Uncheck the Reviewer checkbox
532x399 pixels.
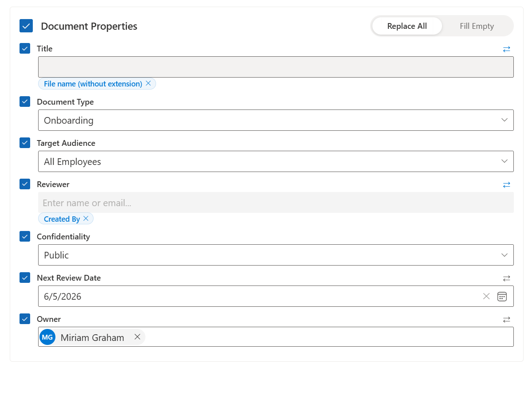click(x=25, y=184)
